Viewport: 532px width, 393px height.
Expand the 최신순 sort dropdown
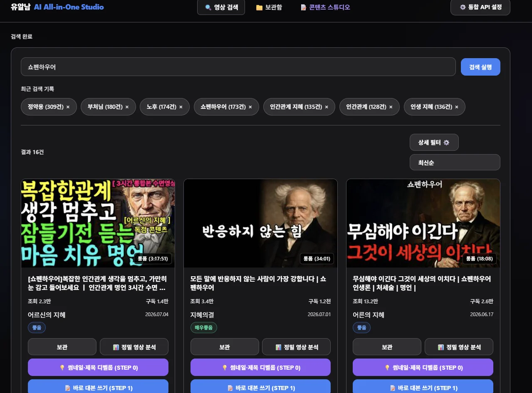pos(455,162)
